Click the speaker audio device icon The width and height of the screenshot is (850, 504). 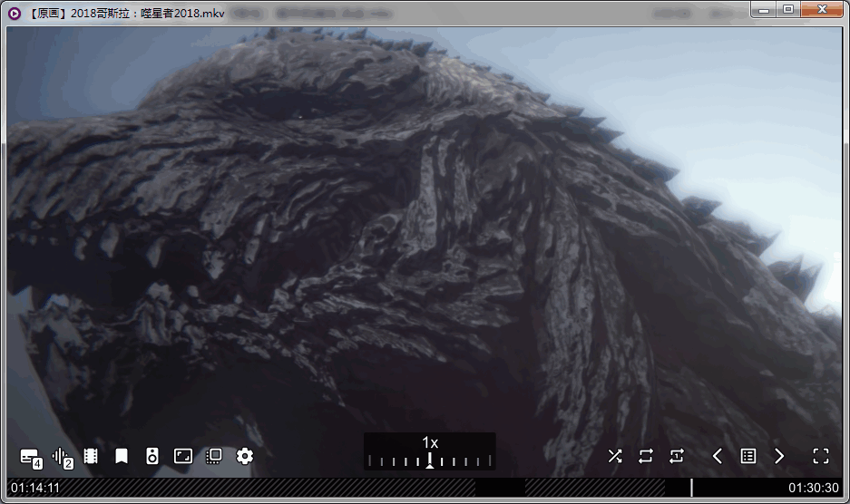coord(151,456)
